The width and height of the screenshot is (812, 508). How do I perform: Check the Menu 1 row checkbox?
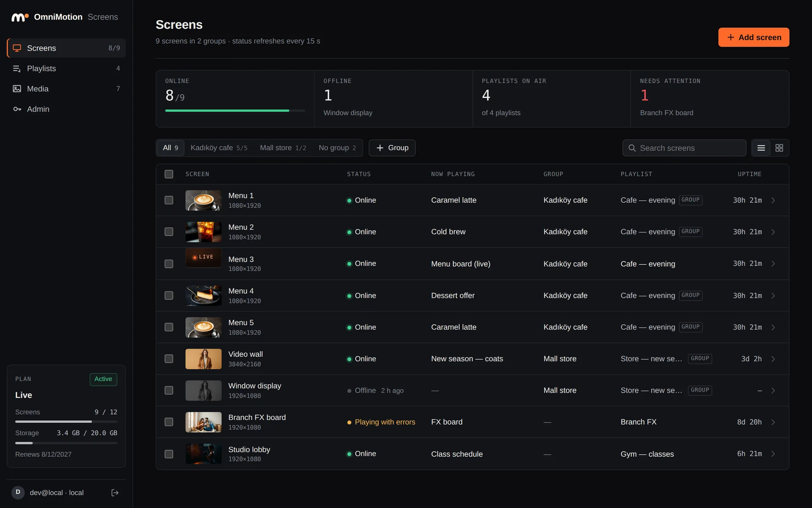pos(169,200)
